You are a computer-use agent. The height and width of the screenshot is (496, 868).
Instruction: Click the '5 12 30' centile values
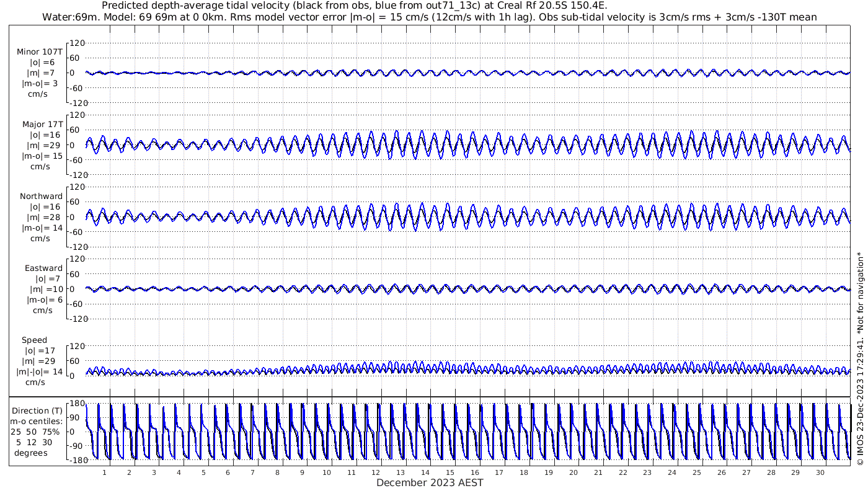pyautogui.click(x=35, y=443)
